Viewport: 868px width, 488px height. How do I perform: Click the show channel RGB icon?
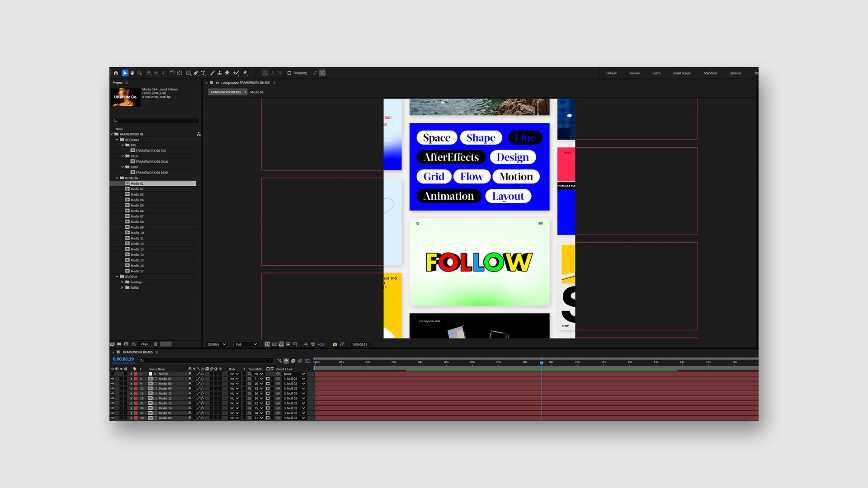click(306, 344)
